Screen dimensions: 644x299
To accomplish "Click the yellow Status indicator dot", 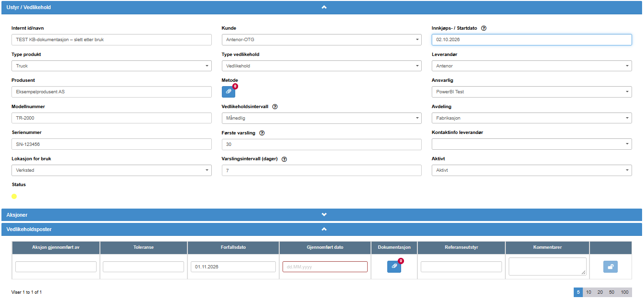I will [x=14, y=197].
